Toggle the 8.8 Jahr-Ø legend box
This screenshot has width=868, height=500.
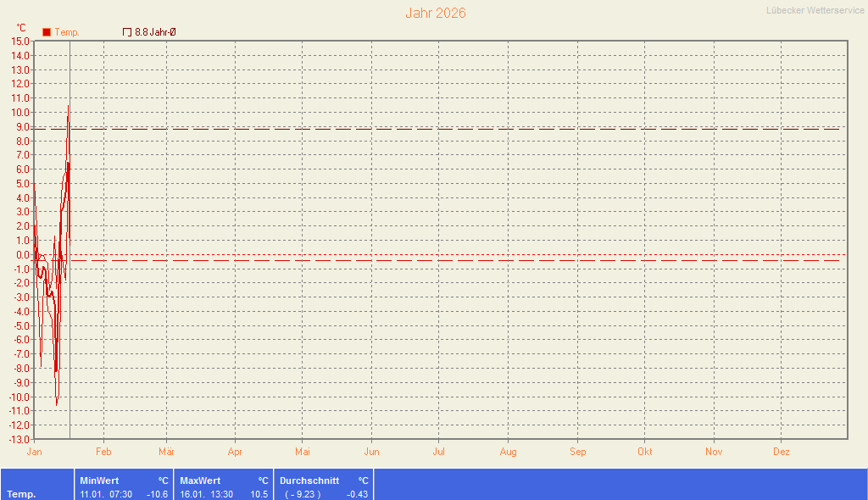pyautogui.click(x=127, y=32)
